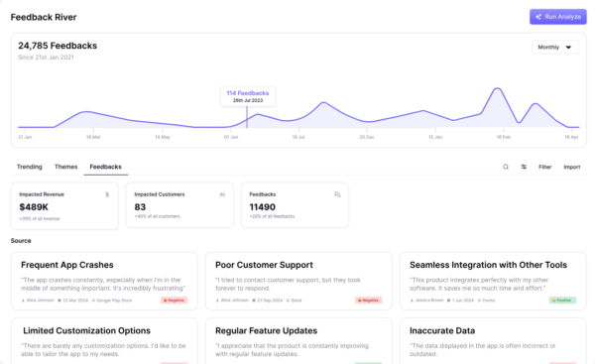The width and height of the screenshot is (595, 364).
Task: Switch to the Themes tab
Action: click(x=66, y=167)
